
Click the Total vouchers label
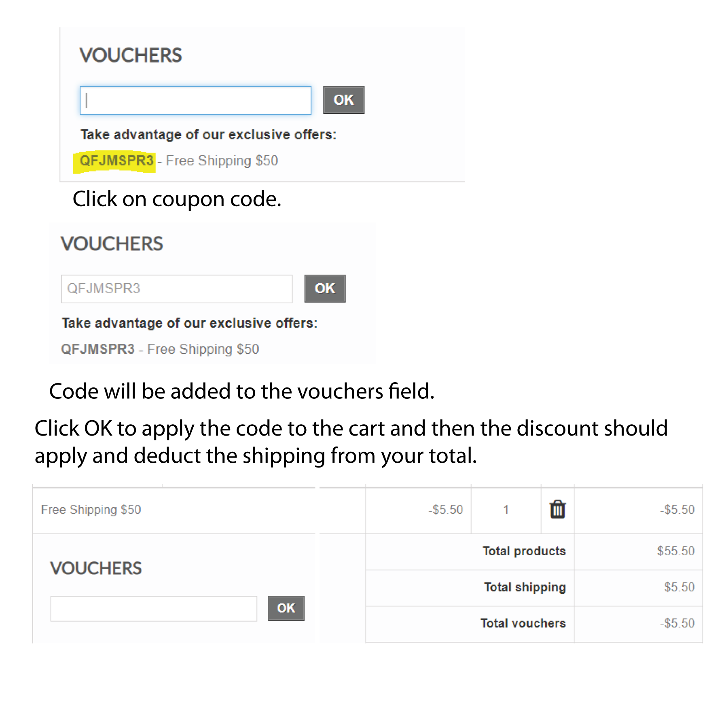523,623
